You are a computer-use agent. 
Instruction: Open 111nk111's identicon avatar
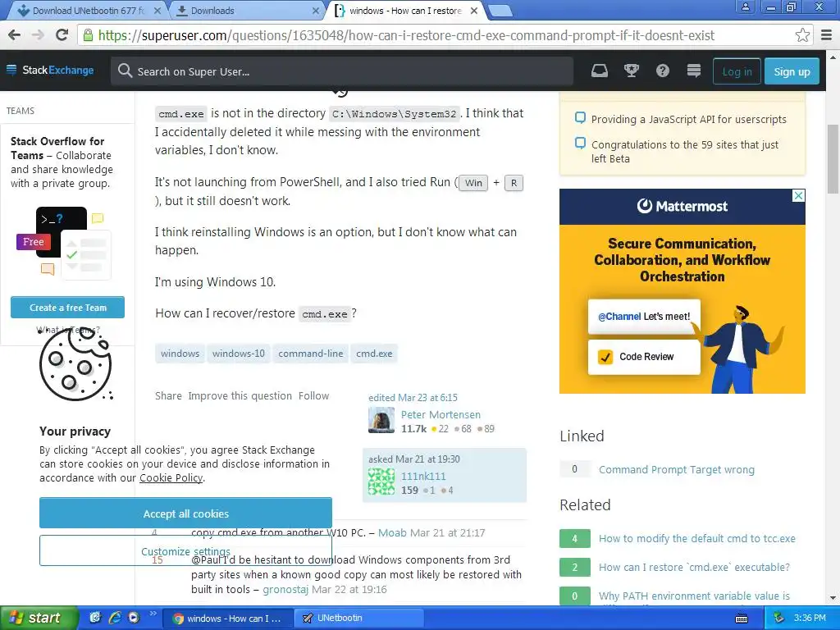381,482
